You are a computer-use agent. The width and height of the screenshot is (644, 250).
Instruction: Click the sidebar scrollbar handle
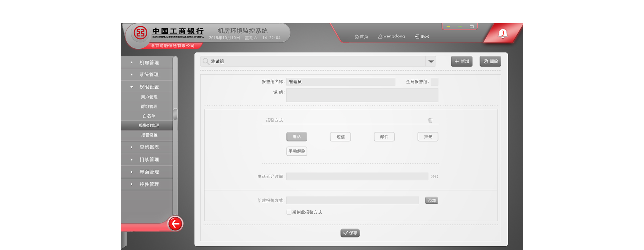(x=175, y=114)
